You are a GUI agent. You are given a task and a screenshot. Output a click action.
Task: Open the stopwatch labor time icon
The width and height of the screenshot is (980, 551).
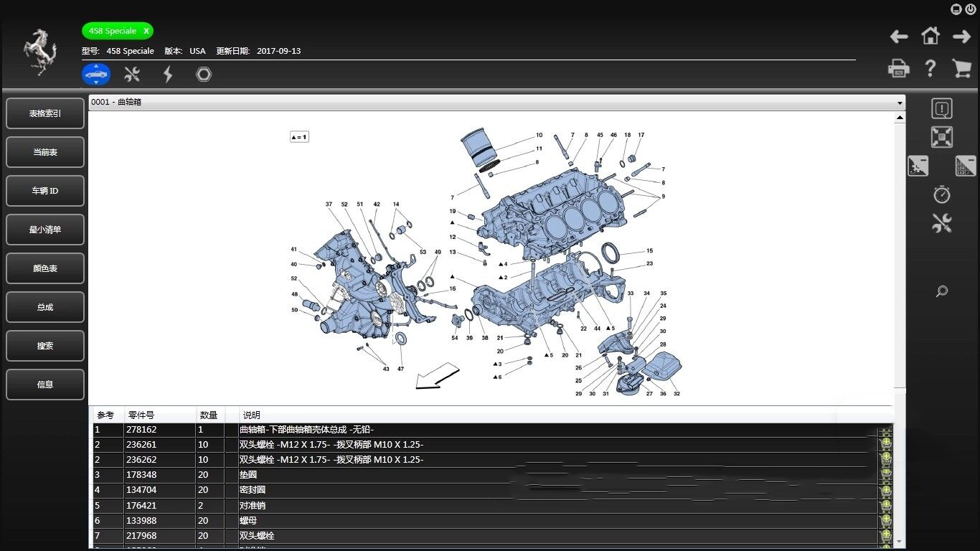[x=942, y=194]
